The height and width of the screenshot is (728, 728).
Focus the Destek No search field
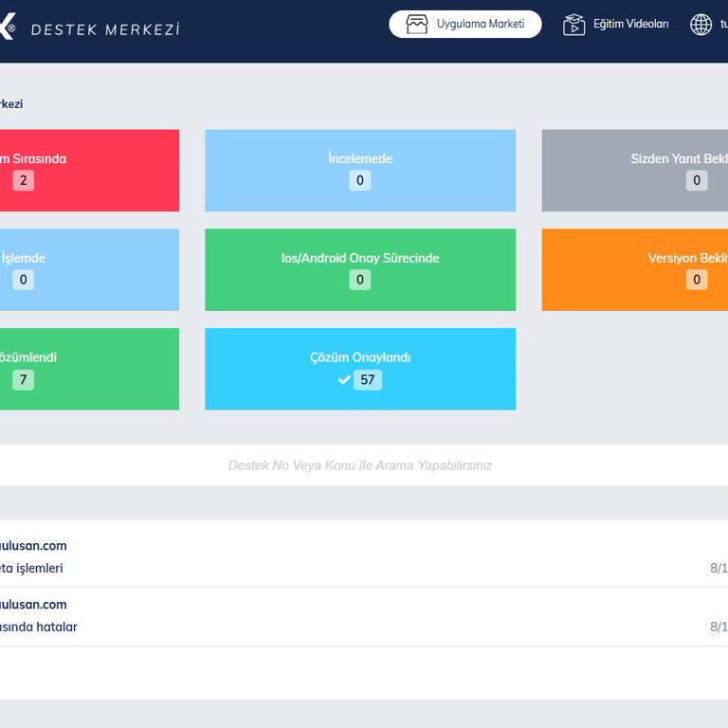[x=364, y=465]
